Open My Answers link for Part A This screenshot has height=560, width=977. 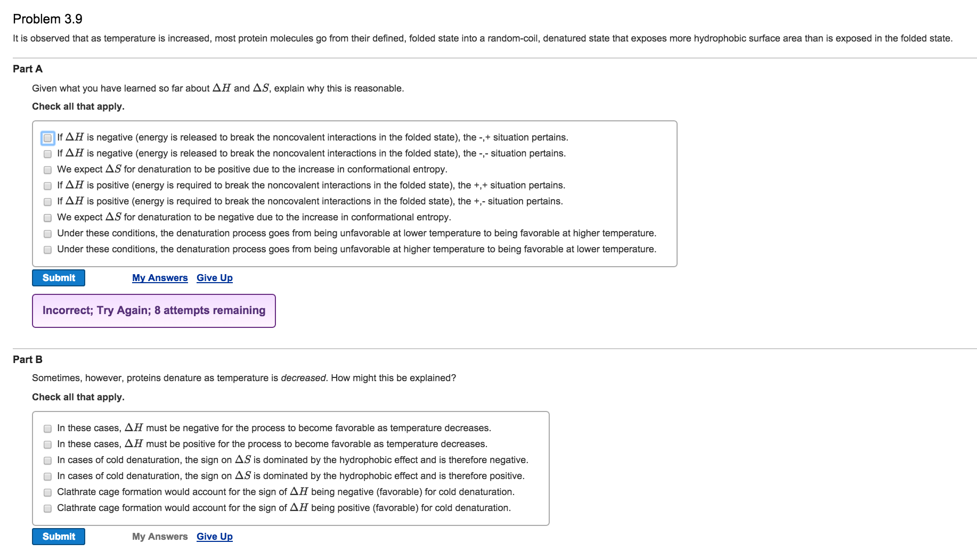tap(160, 278)
